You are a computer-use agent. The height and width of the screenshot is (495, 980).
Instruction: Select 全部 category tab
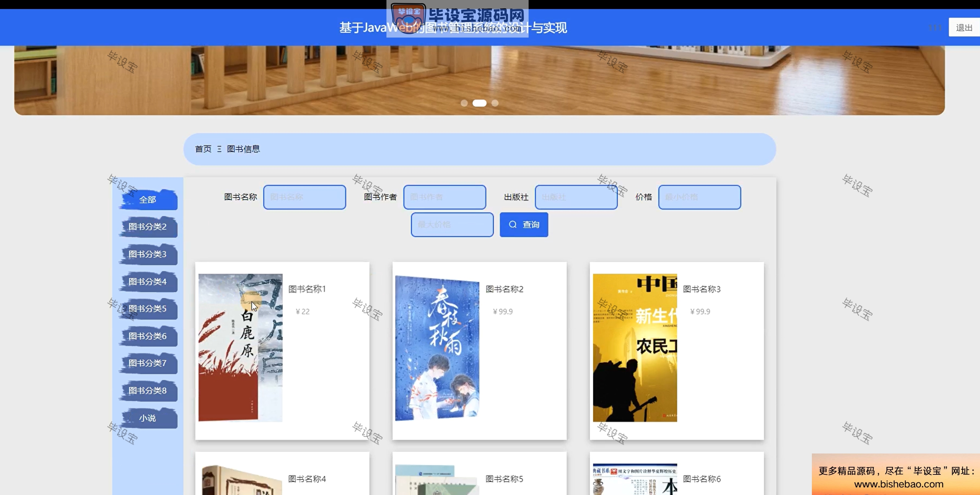148,200
